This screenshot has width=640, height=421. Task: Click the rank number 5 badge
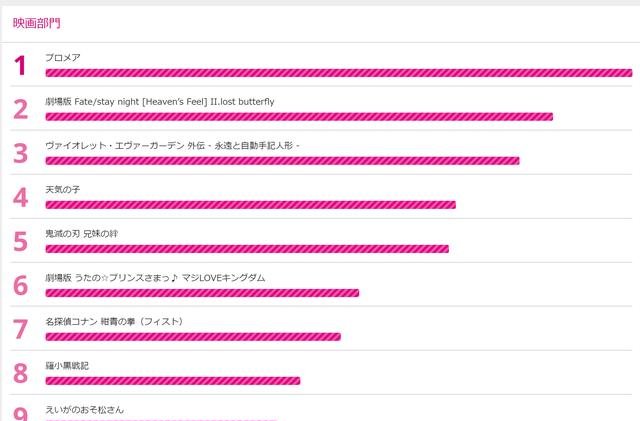tap(20, 242)
